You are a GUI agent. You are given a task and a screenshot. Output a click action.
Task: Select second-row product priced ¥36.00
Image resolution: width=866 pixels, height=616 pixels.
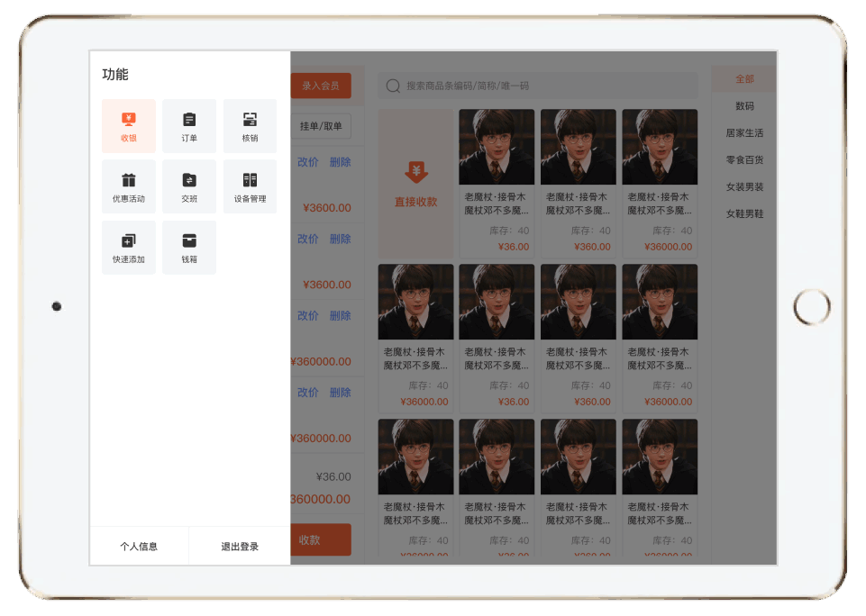(497, 339)
